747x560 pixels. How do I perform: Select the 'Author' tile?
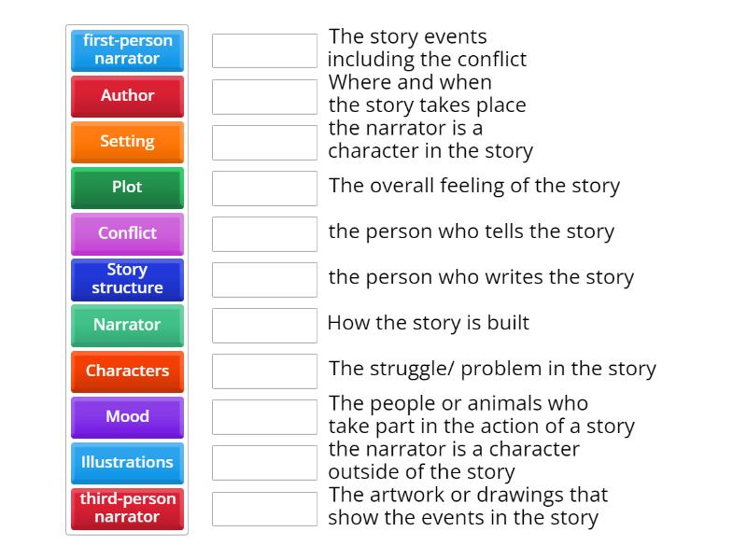pyautogui.click(x=128, y=96)
